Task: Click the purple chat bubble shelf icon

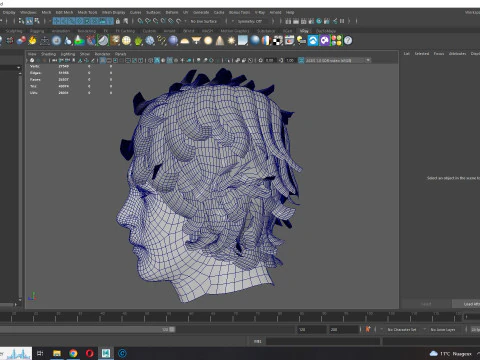Action: (x=325, y=41)
